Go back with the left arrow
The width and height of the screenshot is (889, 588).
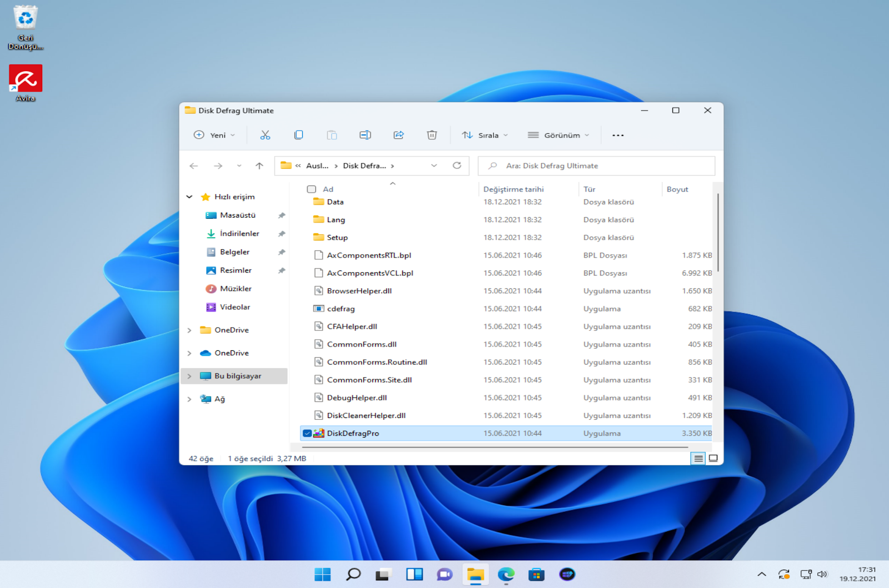pos(194,165)
